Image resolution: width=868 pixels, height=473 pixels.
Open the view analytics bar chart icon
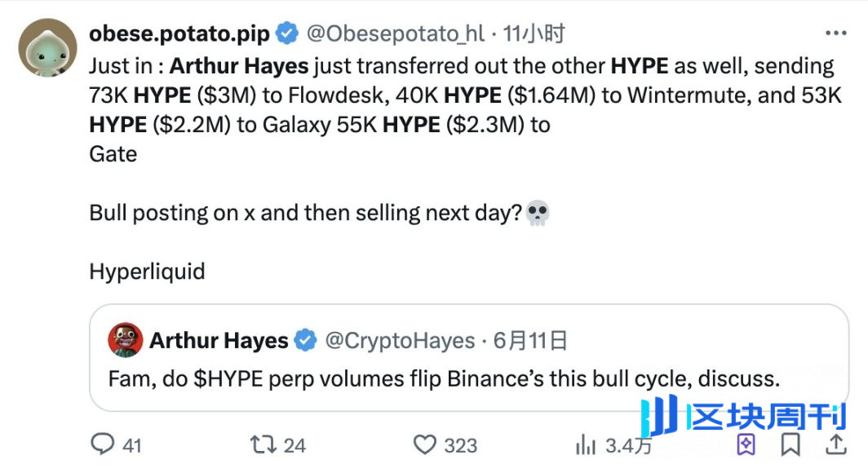pyautogui.click(x=585, y=444)
